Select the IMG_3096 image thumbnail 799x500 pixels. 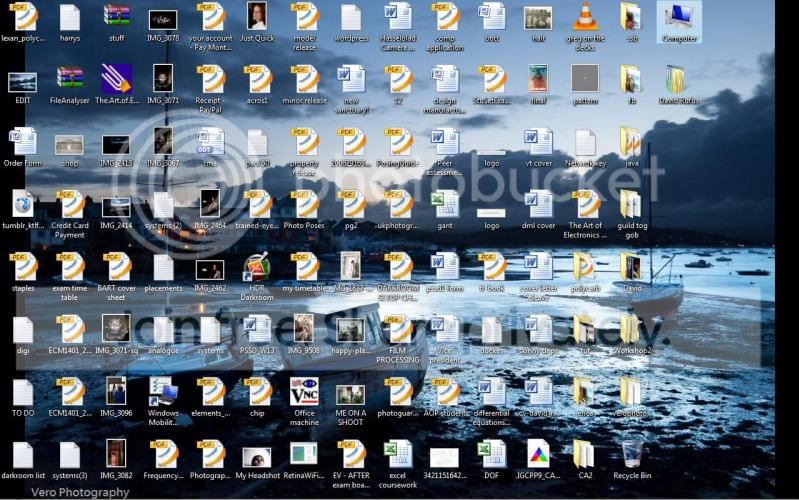[116, 391]
